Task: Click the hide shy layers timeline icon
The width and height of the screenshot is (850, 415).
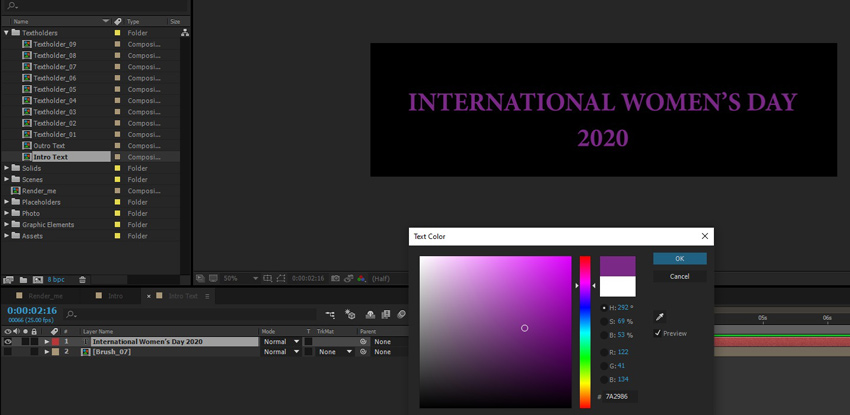Action: 371,314
